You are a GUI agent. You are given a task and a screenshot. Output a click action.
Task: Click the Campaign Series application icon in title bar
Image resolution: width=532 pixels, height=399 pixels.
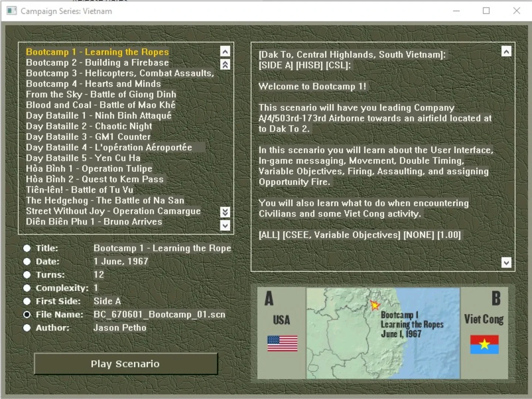click(x=12, y=11)
